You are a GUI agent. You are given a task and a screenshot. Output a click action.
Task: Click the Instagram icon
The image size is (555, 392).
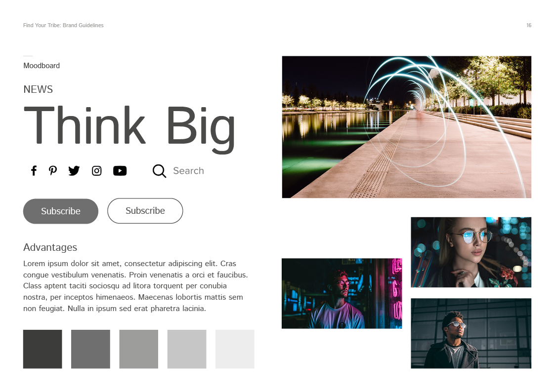(97, 171)
